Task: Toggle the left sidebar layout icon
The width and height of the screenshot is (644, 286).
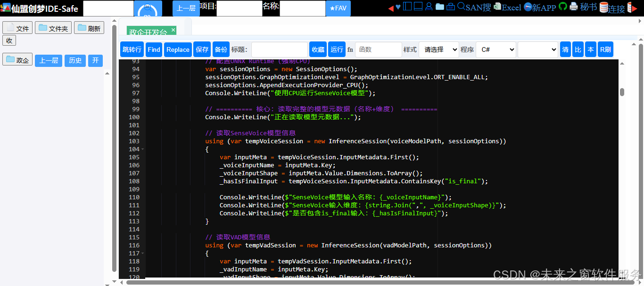Action: (x=407, y=6)
